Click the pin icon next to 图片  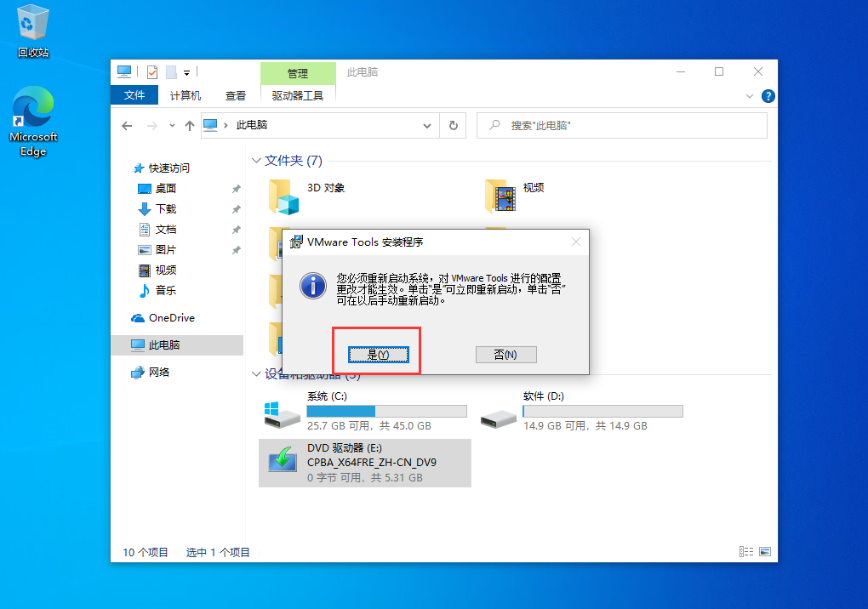pos(236,251)
